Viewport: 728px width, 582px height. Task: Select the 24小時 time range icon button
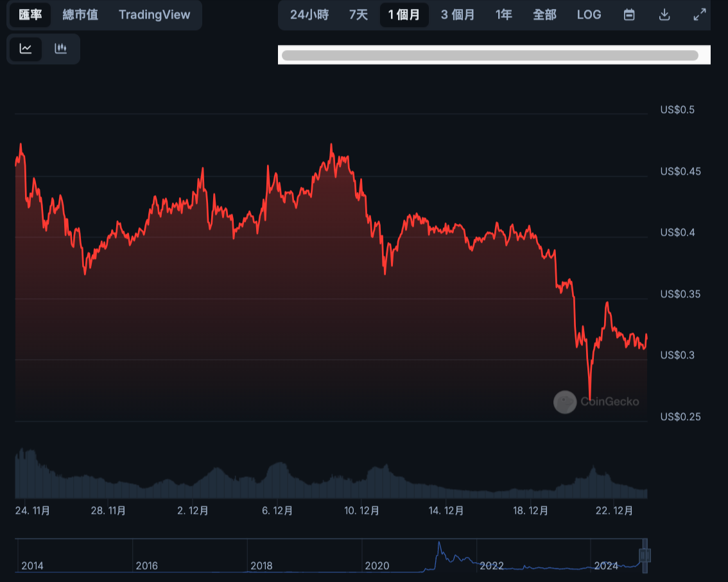[309, 14]
